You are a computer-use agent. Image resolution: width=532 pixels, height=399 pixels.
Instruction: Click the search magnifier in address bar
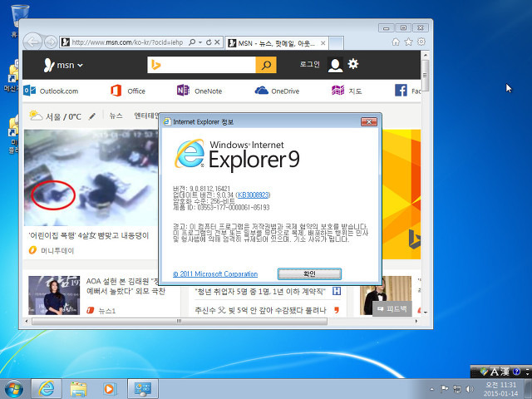(x=192, y=42)
